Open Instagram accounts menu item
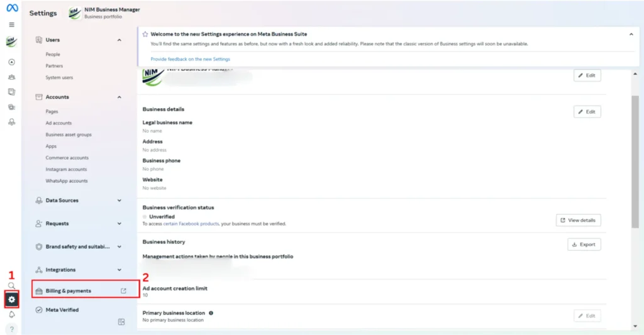This screenshot has width=644, height=335. point(66,169)
